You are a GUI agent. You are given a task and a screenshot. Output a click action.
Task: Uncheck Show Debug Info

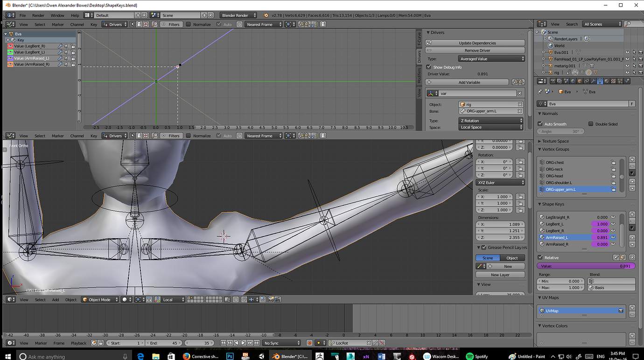point(429,67)
